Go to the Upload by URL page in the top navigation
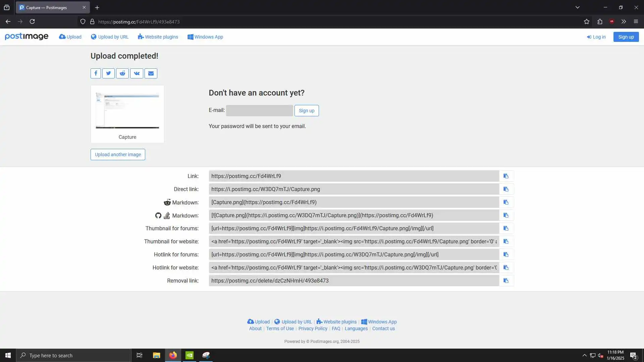This screenshot has width=644, height=362. (110, 37)
